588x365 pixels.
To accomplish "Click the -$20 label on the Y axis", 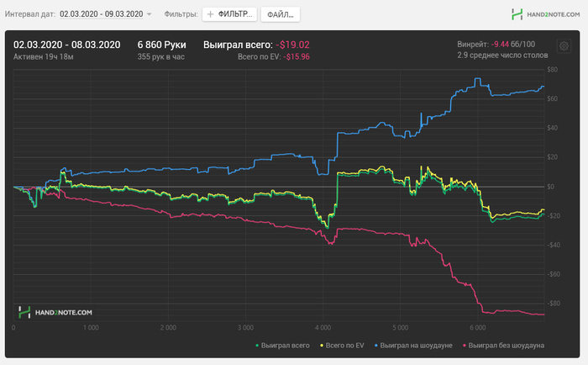I will (x=552, y=216).
